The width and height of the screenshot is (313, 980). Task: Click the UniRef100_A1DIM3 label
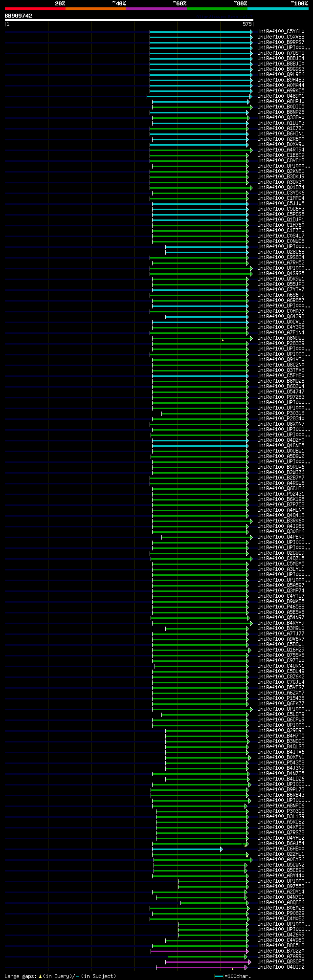pyautogui.click(x=281, y=123)
